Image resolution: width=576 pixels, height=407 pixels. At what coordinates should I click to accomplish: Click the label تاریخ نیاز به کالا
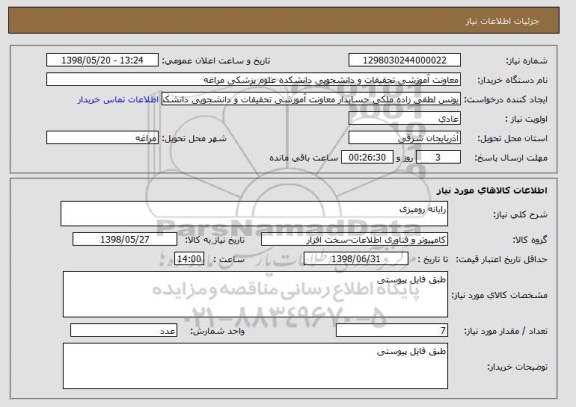(215, 240)
